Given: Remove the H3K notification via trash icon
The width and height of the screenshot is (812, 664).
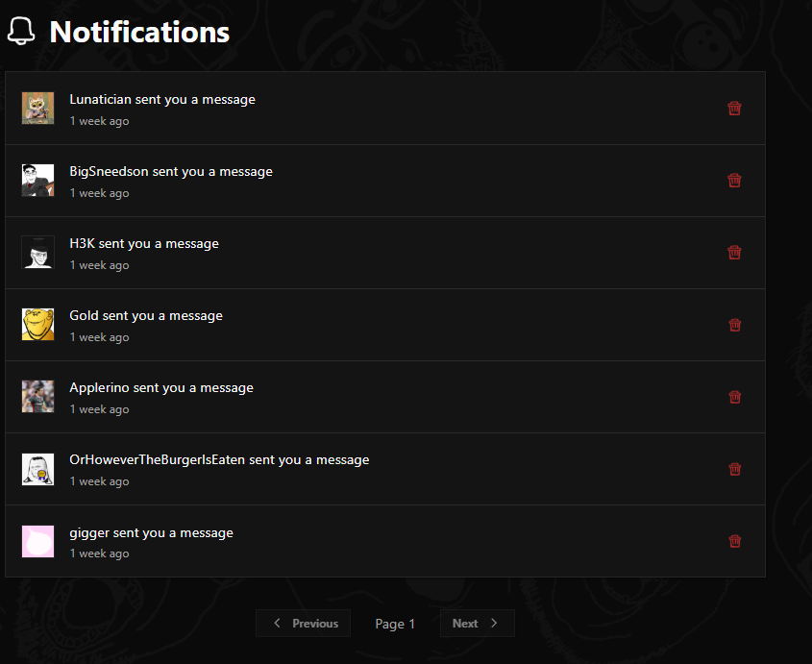Looking at the screenshot, I should (734, 253).
